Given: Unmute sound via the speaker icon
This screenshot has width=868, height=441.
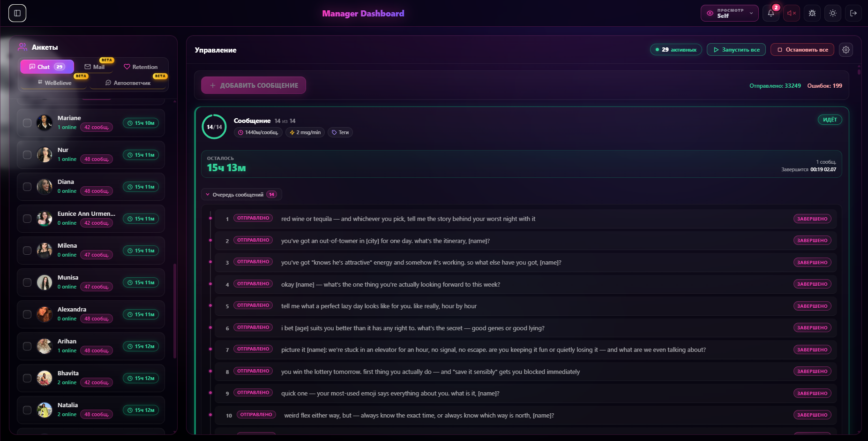Looking at the screenshot, I should pyautogui.click(x=792, y=13).
